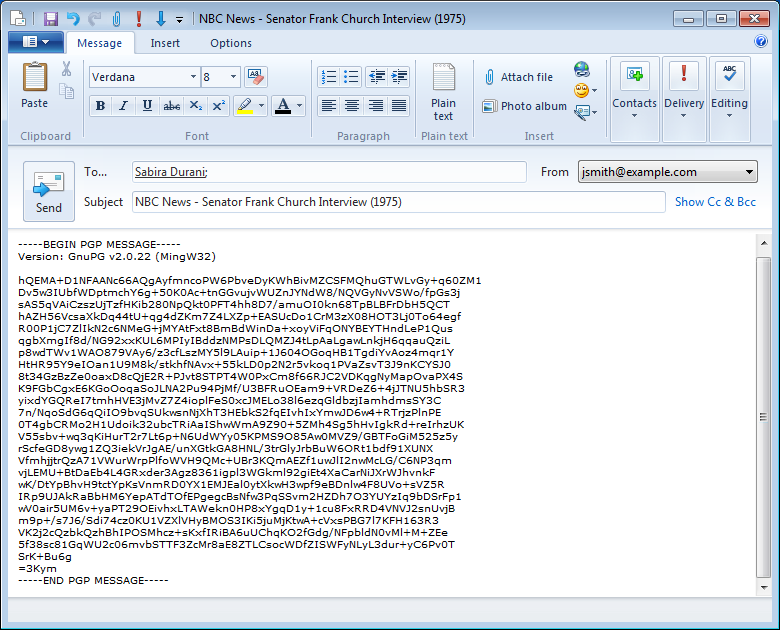Click the message body scroll up arrow

click(764, 243)
